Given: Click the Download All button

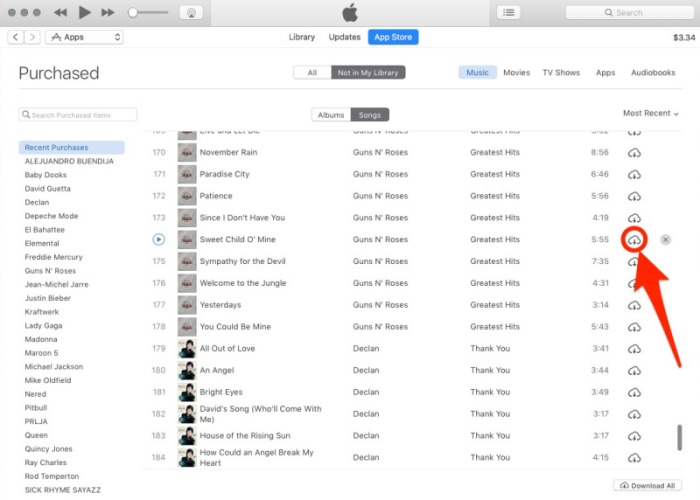Looking at the screenshot, I should pyautogui.click(x=648, y=485).
